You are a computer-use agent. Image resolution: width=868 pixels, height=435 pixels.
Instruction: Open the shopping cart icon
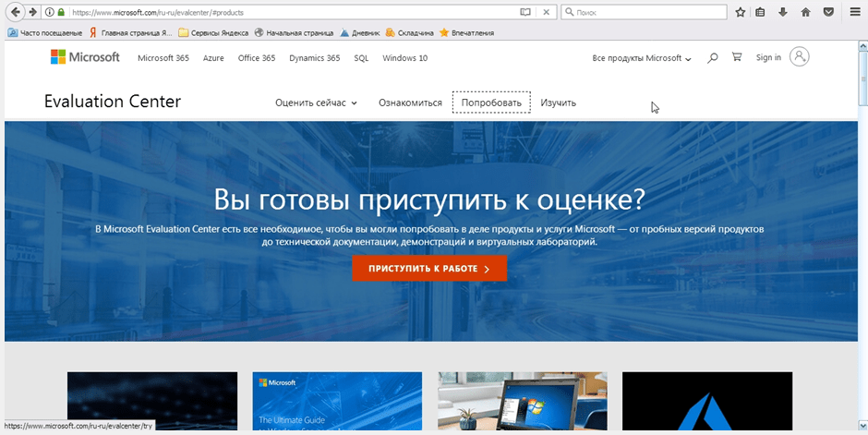click(x=736, y=57)
